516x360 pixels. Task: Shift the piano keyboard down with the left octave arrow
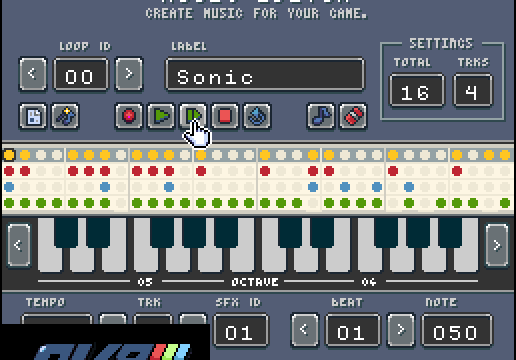point(19,246)
